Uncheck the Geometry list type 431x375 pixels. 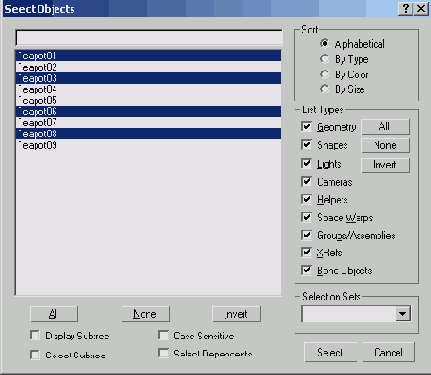coord(306,127)
